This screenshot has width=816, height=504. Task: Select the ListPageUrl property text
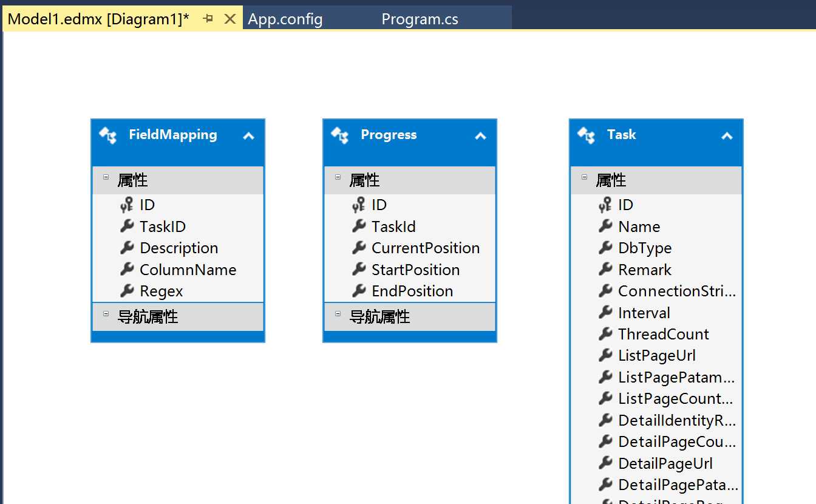tap(657, 356)
